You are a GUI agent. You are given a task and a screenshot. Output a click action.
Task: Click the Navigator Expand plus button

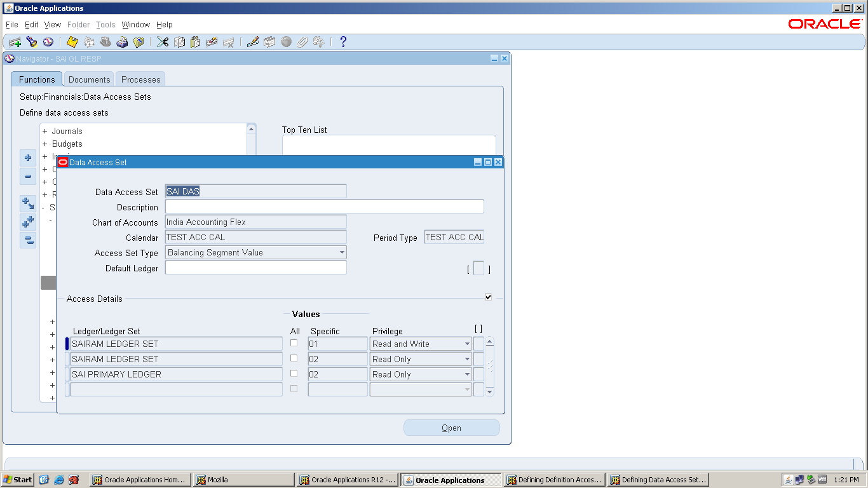click(28, 157)
